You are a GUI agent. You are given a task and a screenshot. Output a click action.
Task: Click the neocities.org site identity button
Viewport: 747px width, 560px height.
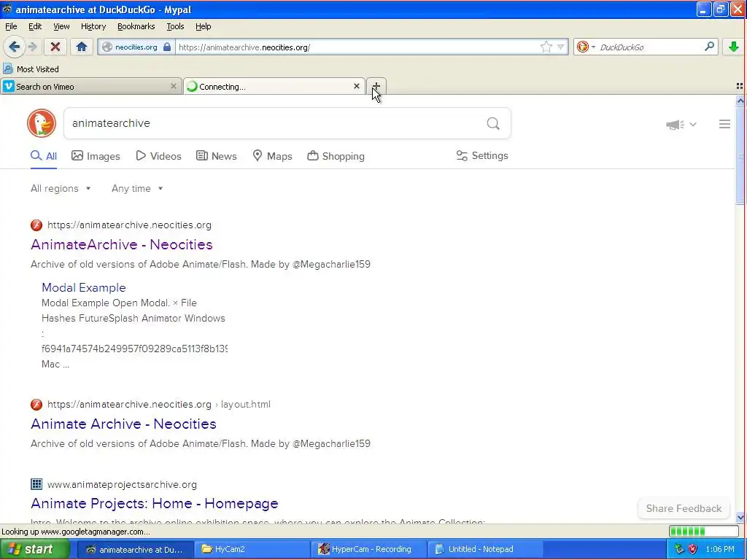[x=136, y=47]
